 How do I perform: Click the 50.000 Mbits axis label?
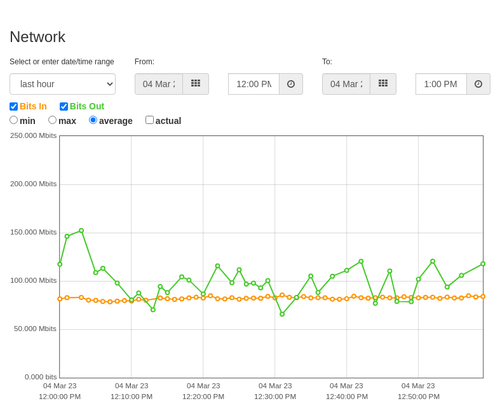click(35, 329)
